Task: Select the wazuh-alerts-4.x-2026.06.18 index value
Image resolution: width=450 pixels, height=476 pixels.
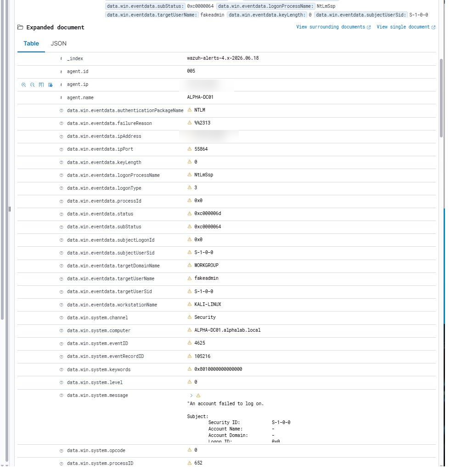Action: (223, 58)
